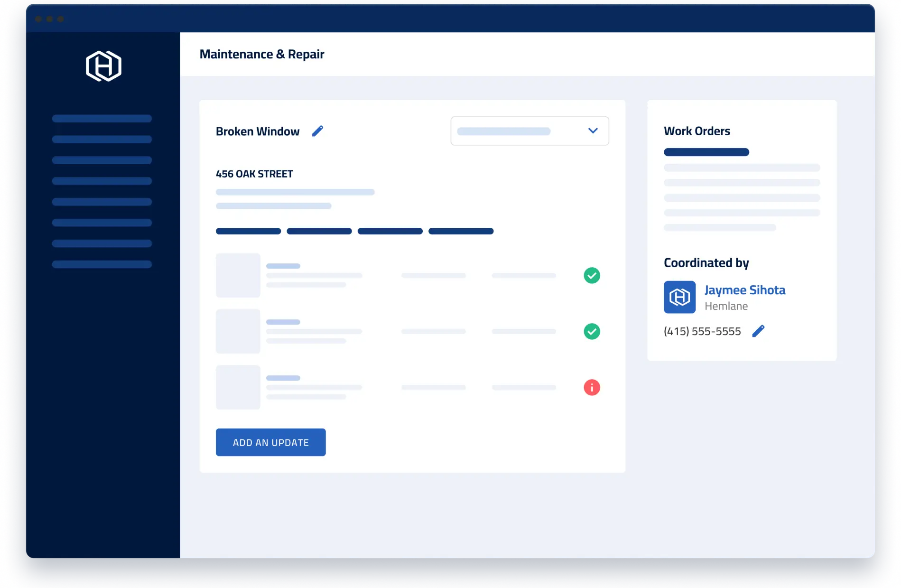Click the red alert icon on the third update
The image size is (901, 588).
click(591, 387)
